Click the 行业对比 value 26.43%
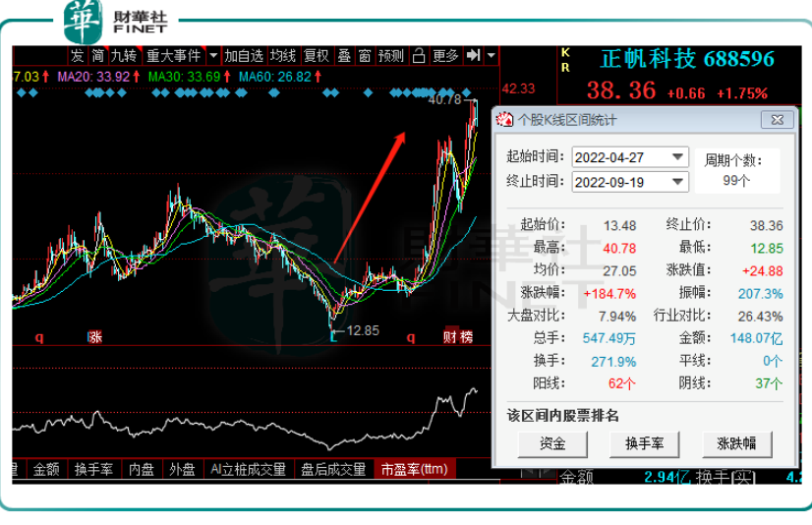 760,316
